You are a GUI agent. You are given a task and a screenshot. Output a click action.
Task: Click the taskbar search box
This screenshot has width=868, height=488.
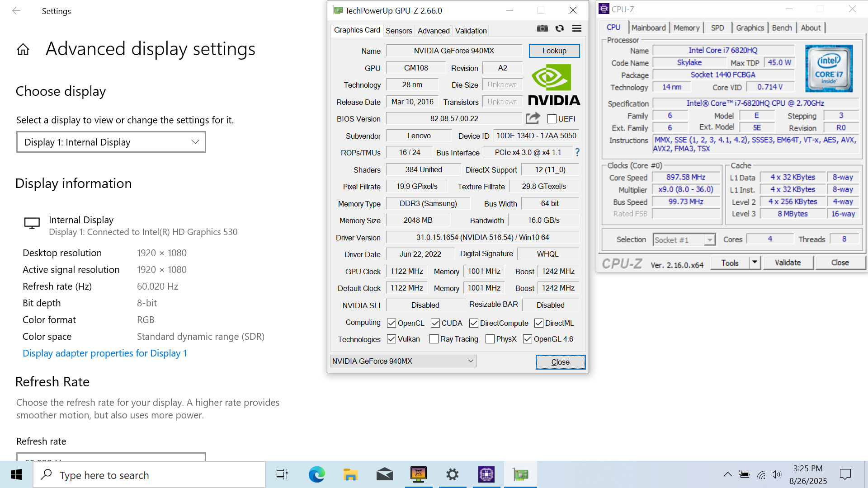[149, 474]
